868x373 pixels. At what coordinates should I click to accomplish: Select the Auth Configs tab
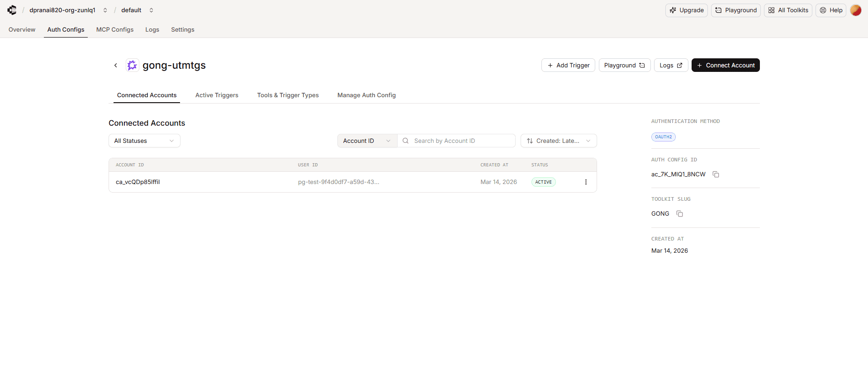pyautogui.click(x=66, y=30)
